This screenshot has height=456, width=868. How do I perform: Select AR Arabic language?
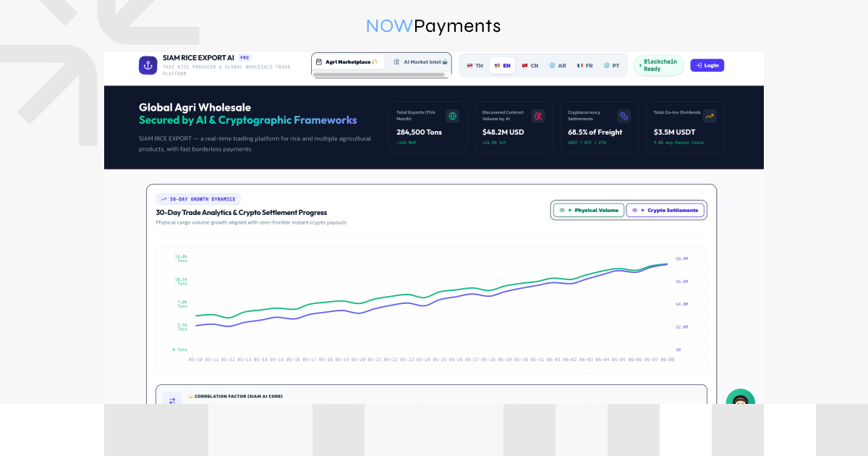pos(558,65)
